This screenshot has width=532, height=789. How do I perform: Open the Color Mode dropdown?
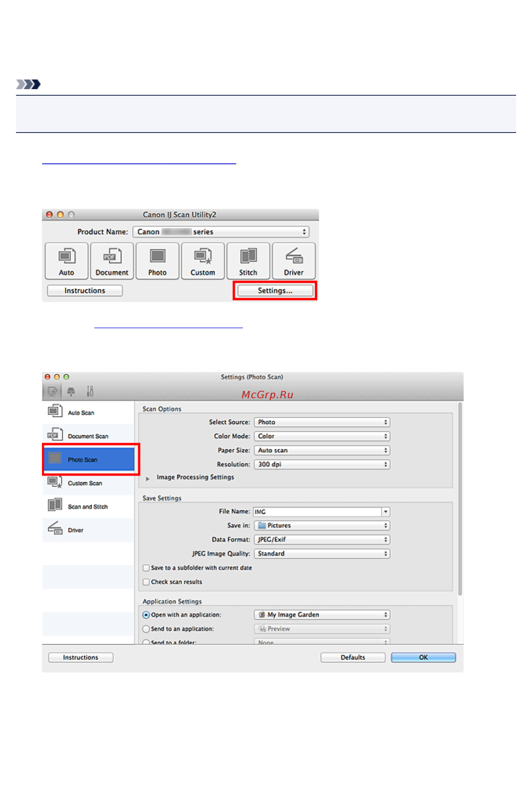tap(322, 436)
